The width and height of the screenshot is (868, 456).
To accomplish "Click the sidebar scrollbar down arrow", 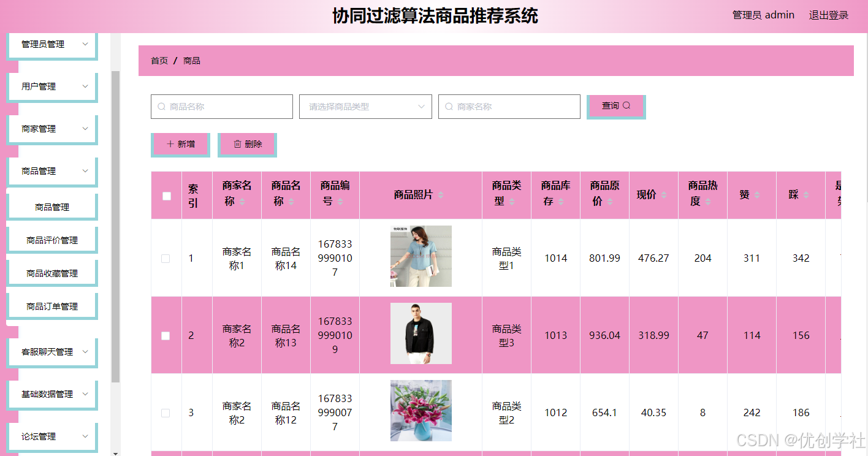I will 115,453.
